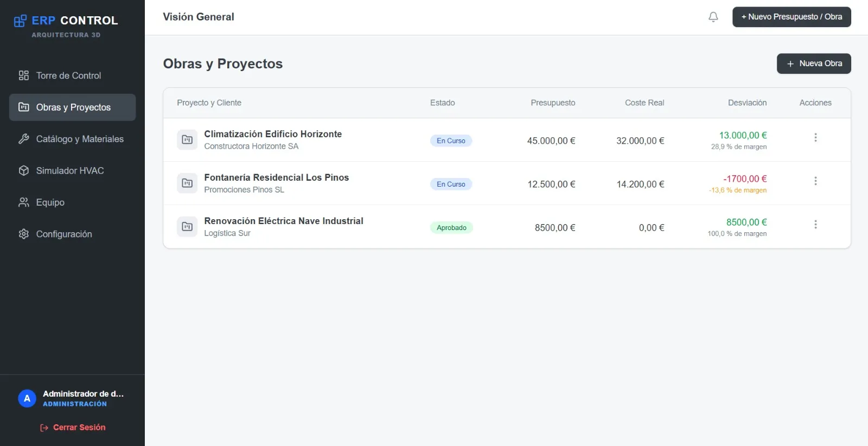Image resolution: width=868 pixels, height=446 pixels.
Task: Click the ADMINISTRACIÓN role label
Action: 75,404
